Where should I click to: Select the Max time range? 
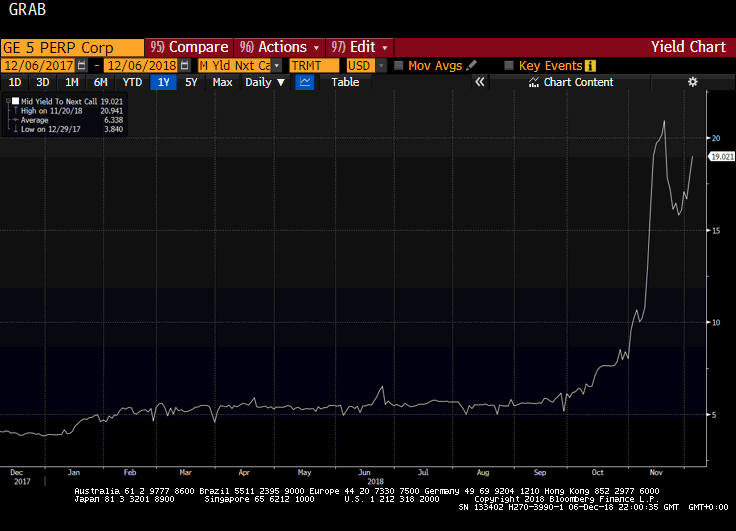222,82
